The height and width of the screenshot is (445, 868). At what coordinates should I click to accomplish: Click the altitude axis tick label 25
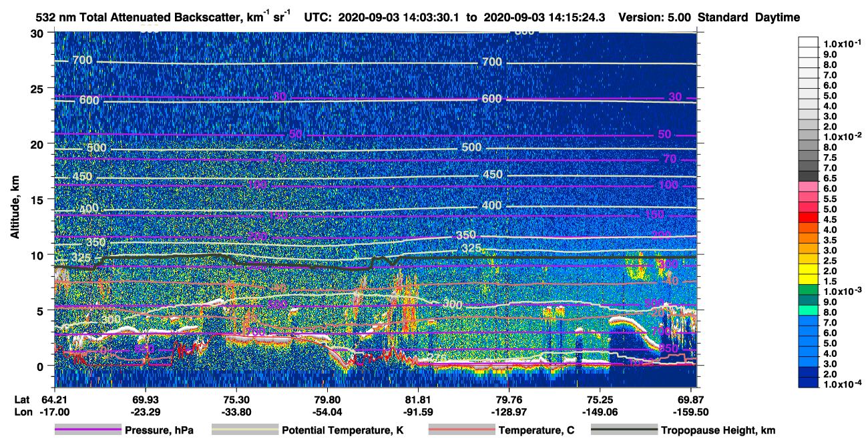38,88
